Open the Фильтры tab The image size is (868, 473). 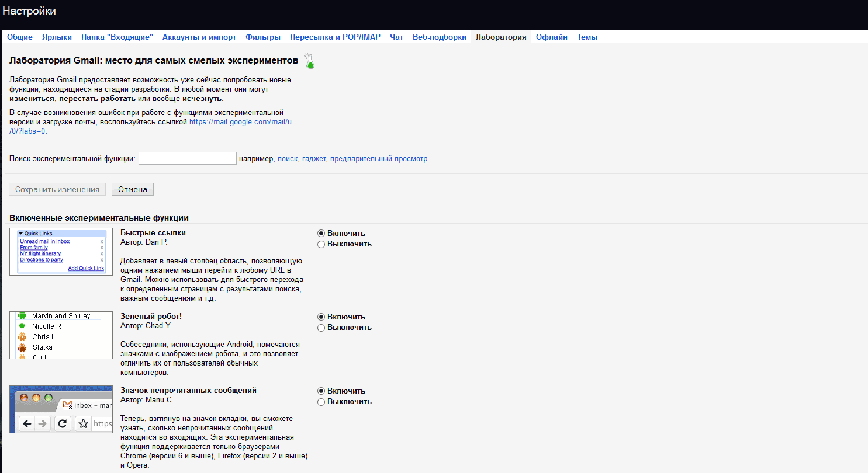[263, 37]
